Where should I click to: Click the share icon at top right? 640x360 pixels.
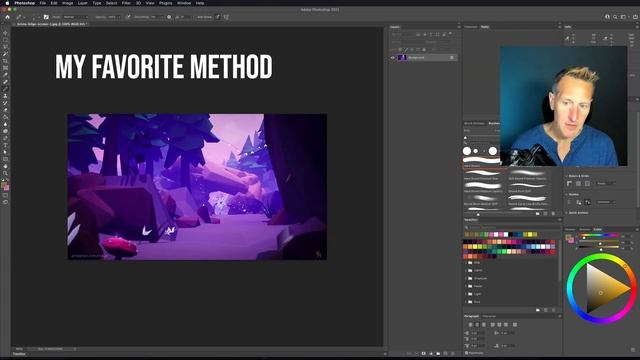[x=635, y=17]
